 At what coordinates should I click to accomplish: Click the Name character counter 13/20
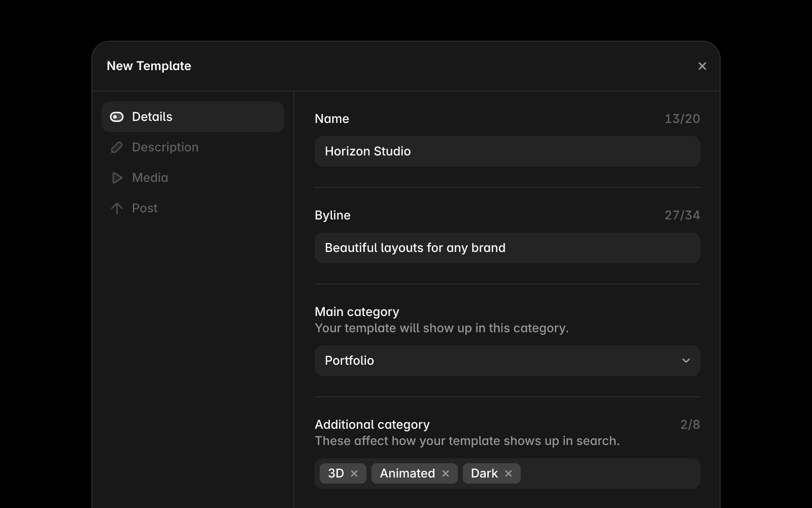tap(682, 119)
